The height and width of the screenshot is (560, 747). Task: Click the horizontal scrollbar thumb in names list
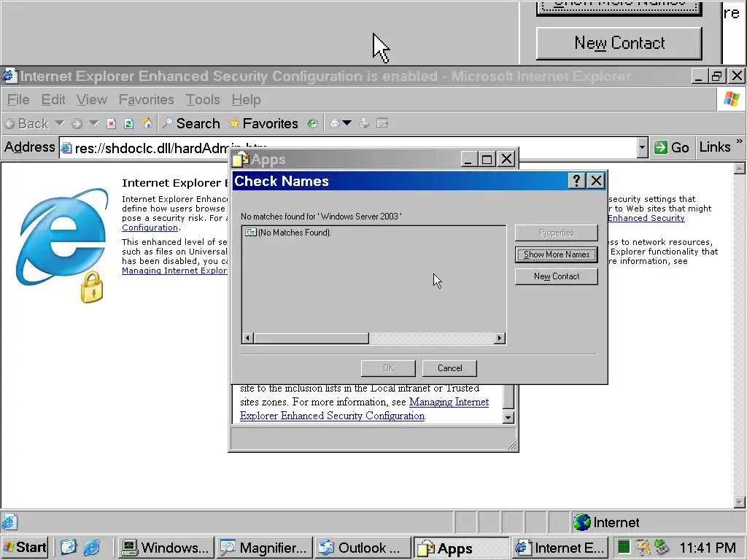[x=311, y=338]
